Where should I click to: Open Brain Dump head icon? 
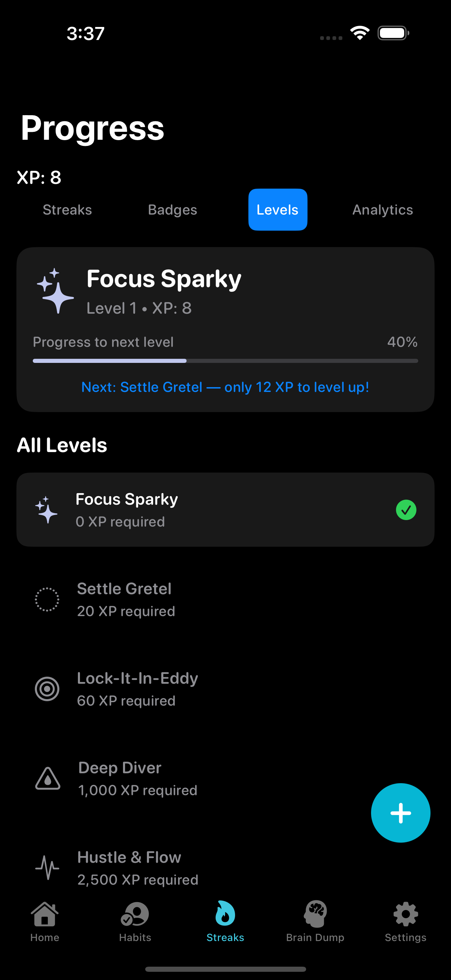click(x=315, y=914)
